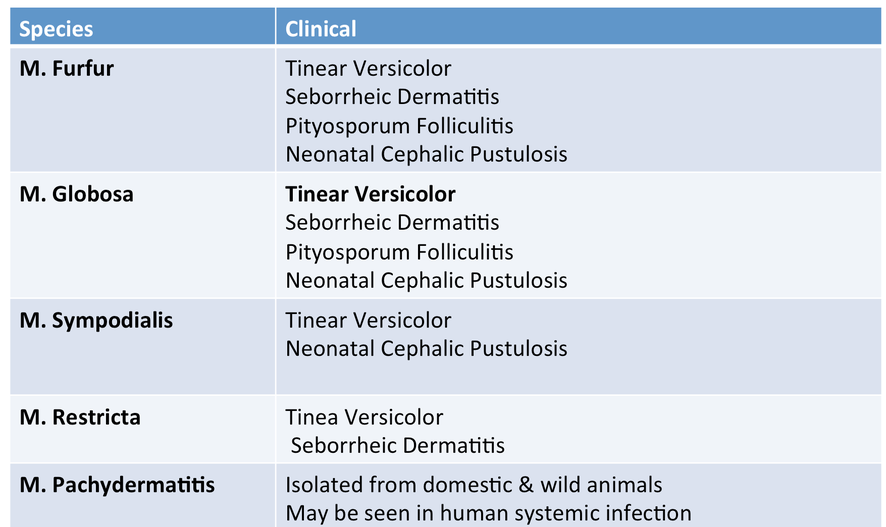Select the M. Sympodialis species cell

pos(142,346)
